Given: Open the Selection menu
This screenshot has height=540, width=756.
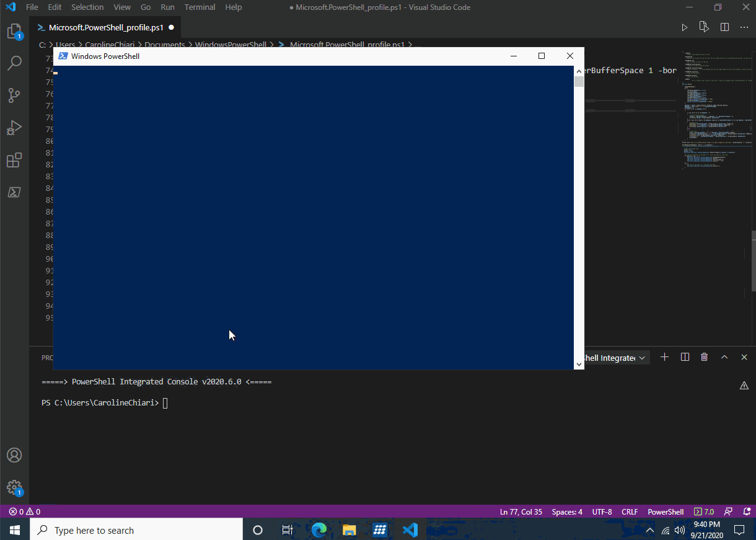Looking at the screenshot, I should (87, 7).
